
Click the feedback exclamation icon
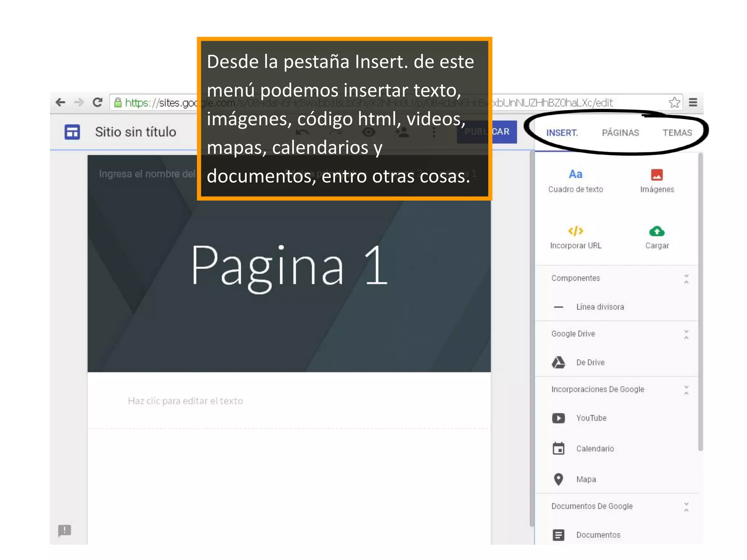[65, 530]
